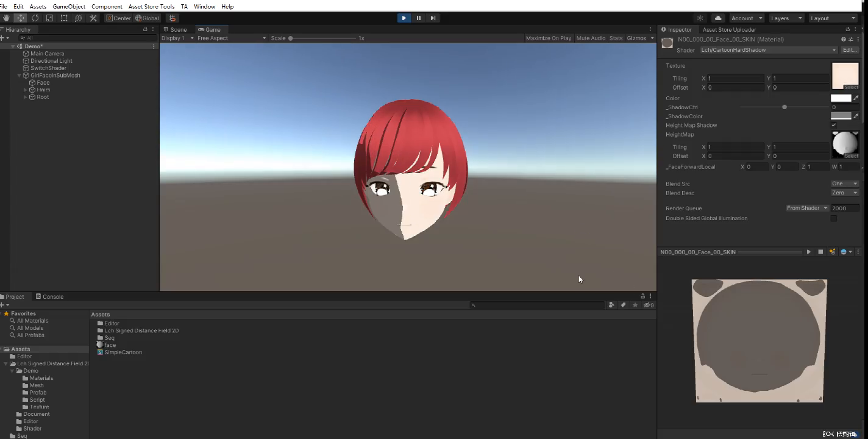868x439 pixels.
Task: Open the Inspector panel three-dot menu
Action: (x=856, y=29)
